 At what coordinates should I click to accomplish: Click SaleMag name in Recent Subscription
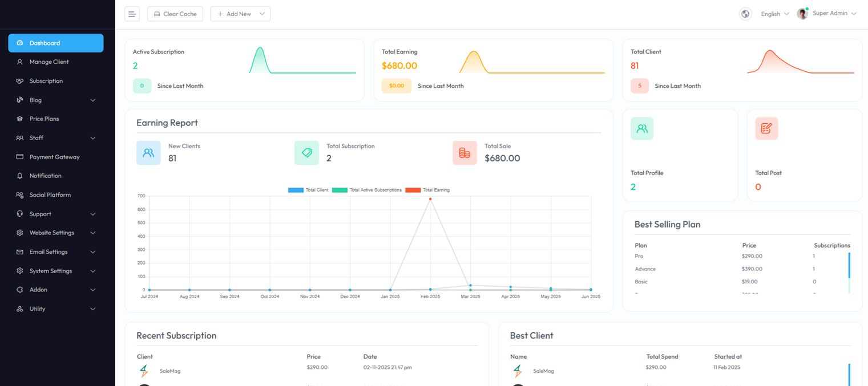pyautogui.click(x=170, y=371)
